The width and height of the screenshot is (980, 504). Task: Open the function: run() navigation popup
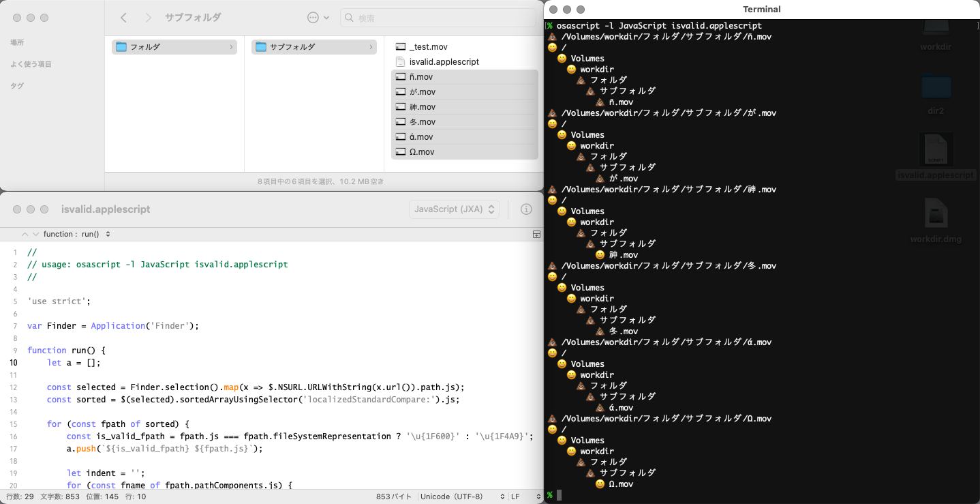click(76, 234)
